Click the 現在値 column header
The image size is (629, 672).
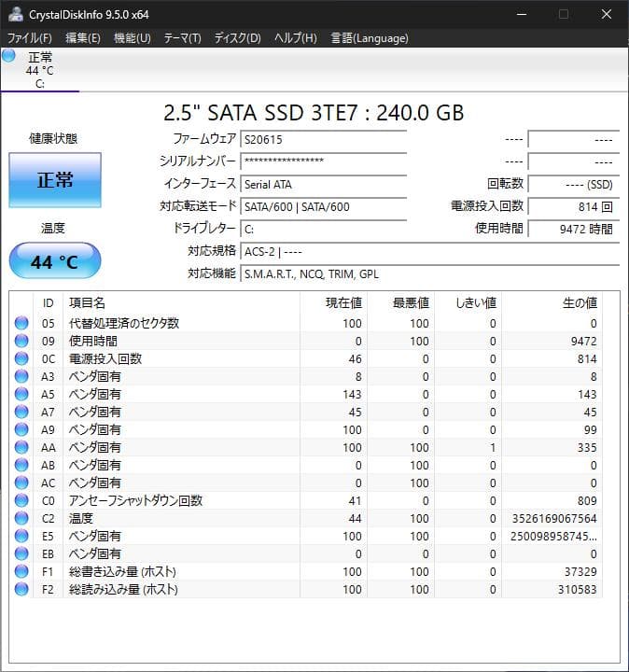pos(333,303)
